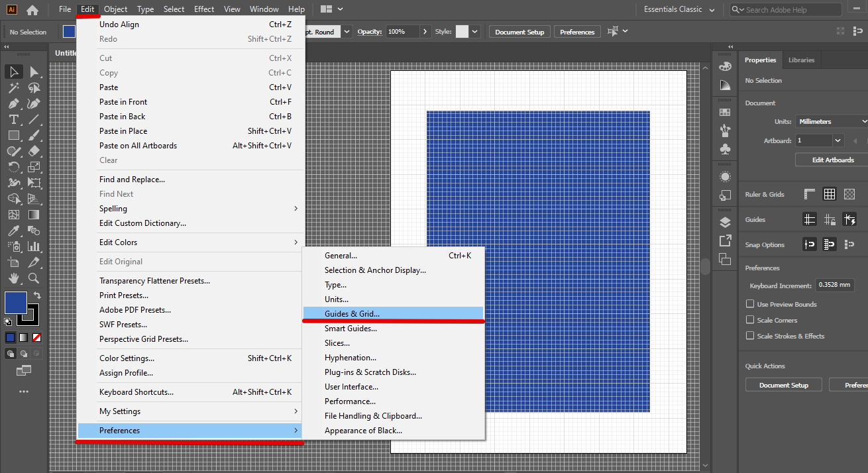
Task: Click the Edit Artboards button
Action: point(833,160)
